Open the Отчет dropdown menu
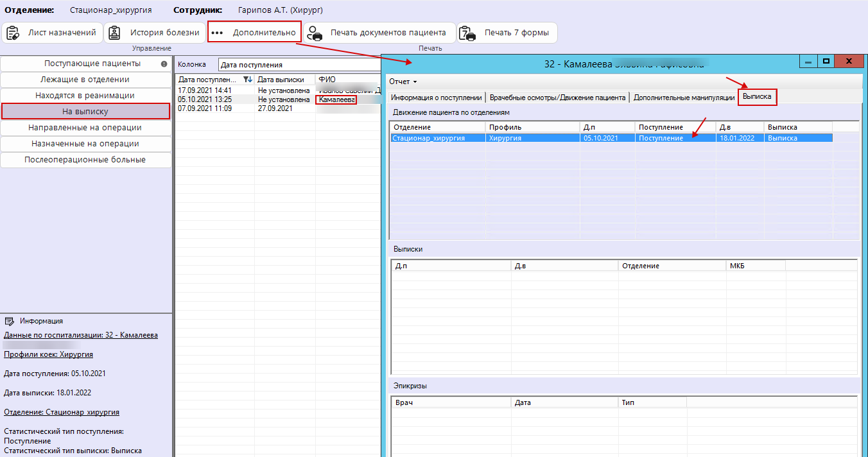The height and width of the screenshot is (457, 868). tap(403, 82)
